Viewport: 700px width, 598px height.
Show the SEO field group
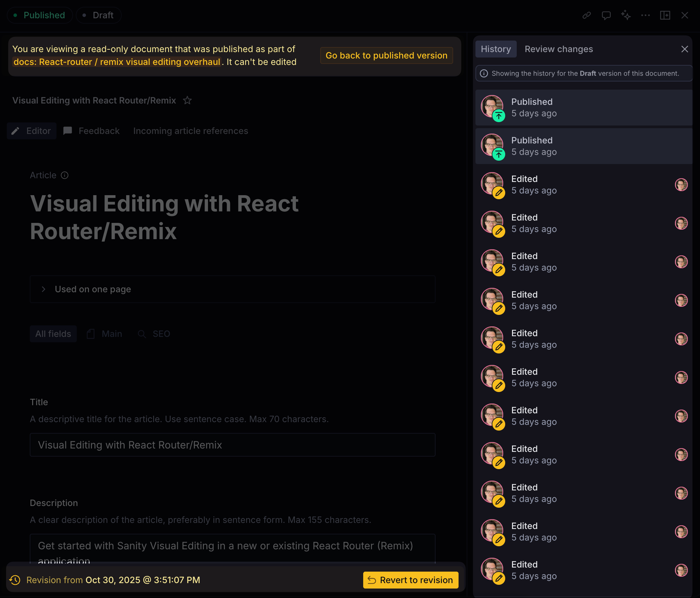tap(154, 334)
